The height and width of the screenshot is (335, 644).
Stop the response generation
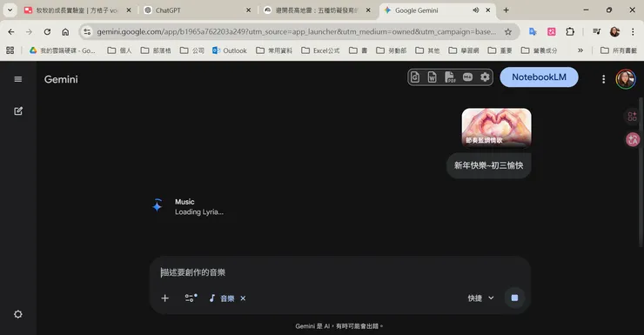point(514,298)
